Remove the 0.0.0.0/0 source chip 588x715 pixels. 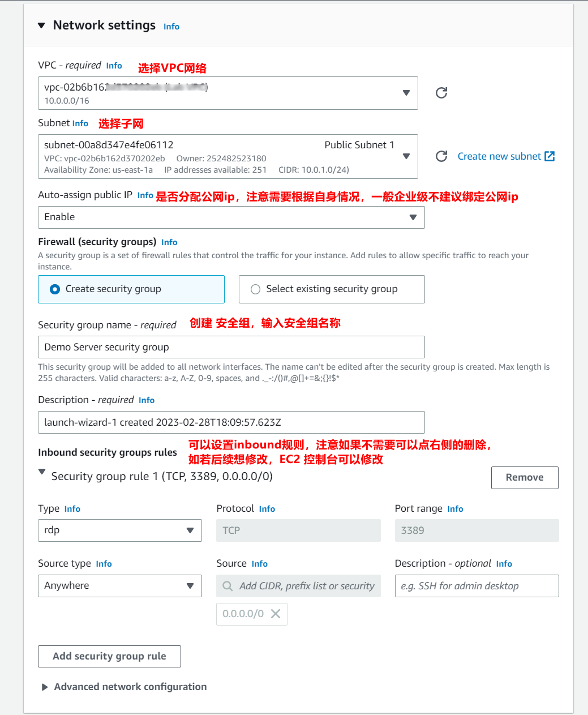(x=276, y=614)
